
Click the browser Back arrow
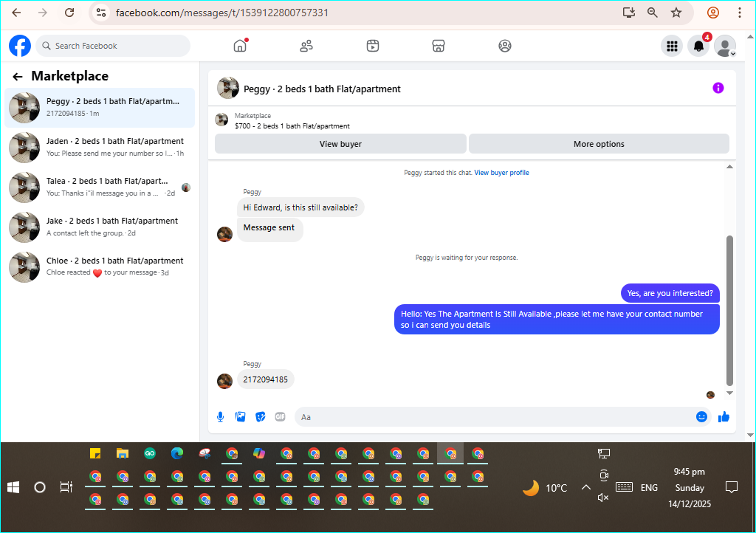pyautogui.click(x=16, y=13)
